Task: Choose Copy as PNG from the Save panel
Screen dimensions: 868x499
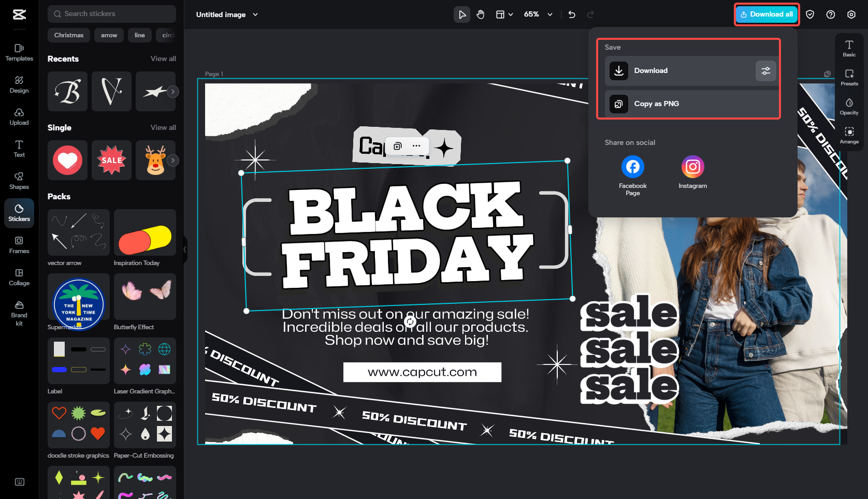Action: pyautogui.click(x=656, y=104)
